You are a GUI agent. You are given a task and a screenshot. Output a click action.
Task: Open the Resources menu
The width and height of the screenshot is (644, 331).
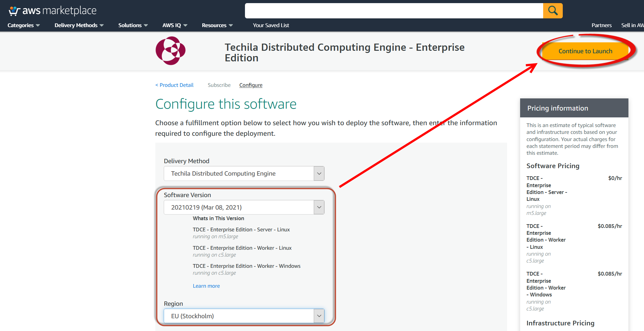(217, 25)
